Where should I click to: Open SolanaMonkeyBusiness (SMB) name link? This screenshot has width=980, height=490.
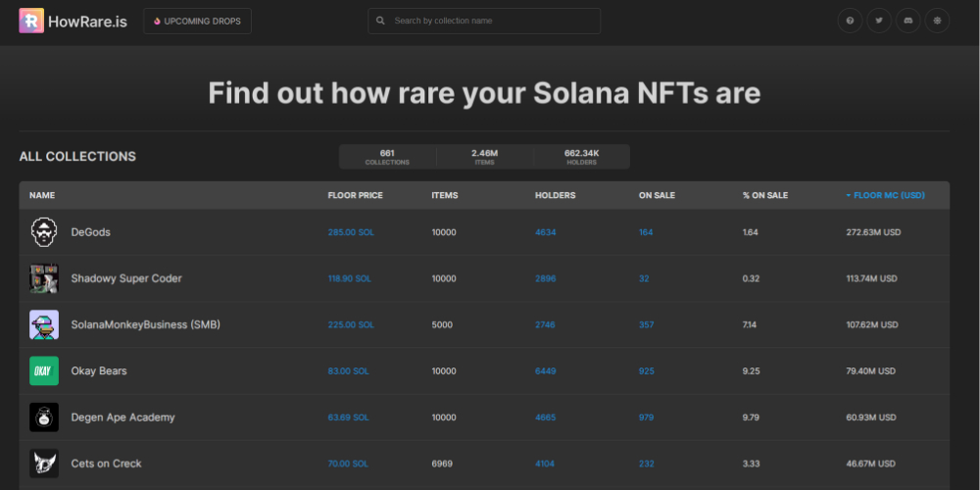[146, 324]
